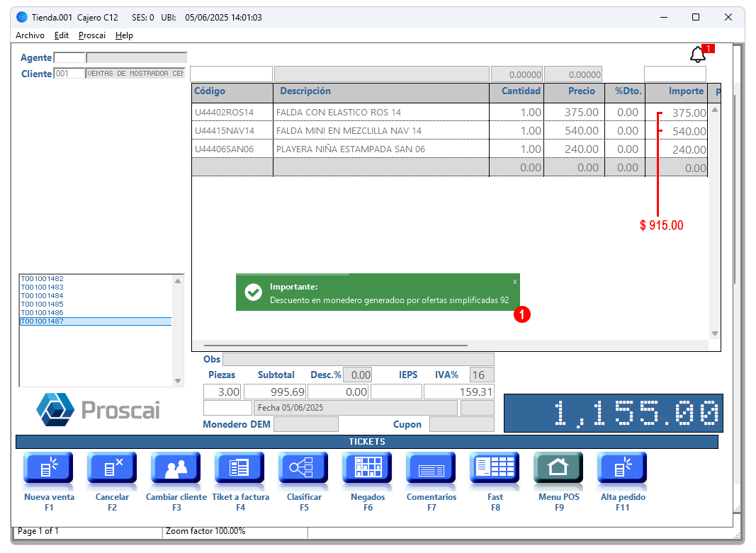Select ticket T001001484 in the list
The width and height of the screenshot is (756, 553).
point(42,296)
